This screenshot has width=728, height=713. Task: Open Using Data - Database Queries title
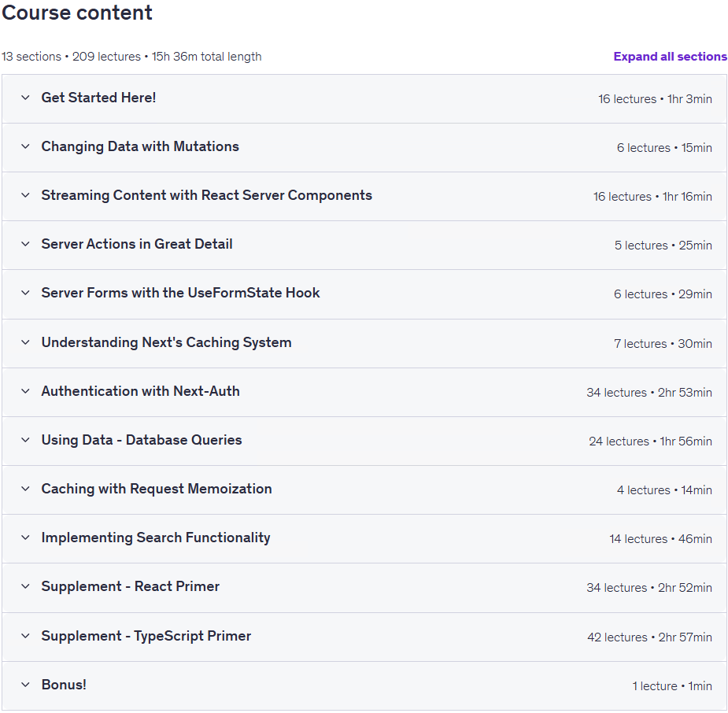click(x=142, y=440)
